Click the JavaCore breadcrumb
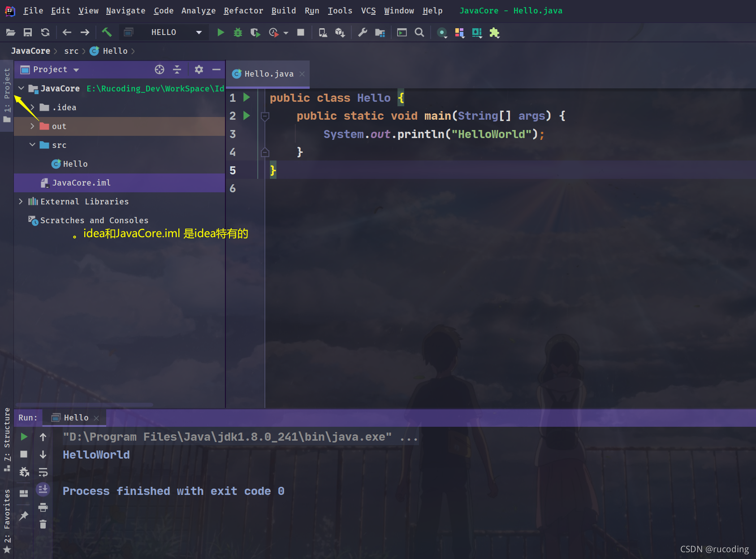This screenshot has width=756, height=559. click(30, 51)
